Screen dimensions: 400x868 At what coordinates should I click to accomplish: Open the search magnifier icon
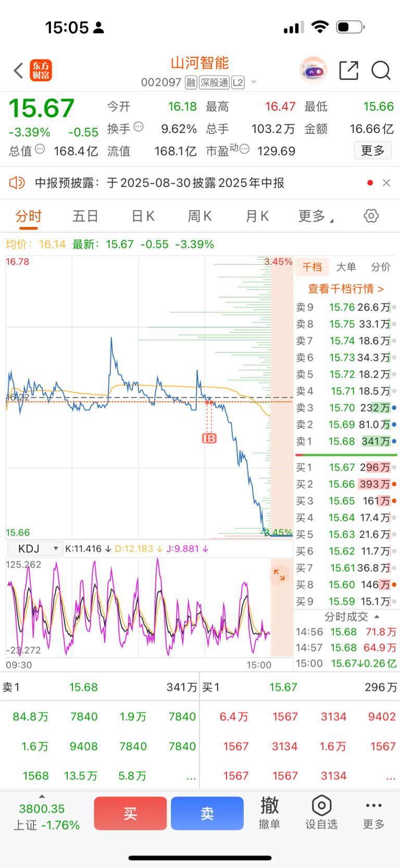click(381, 70)
